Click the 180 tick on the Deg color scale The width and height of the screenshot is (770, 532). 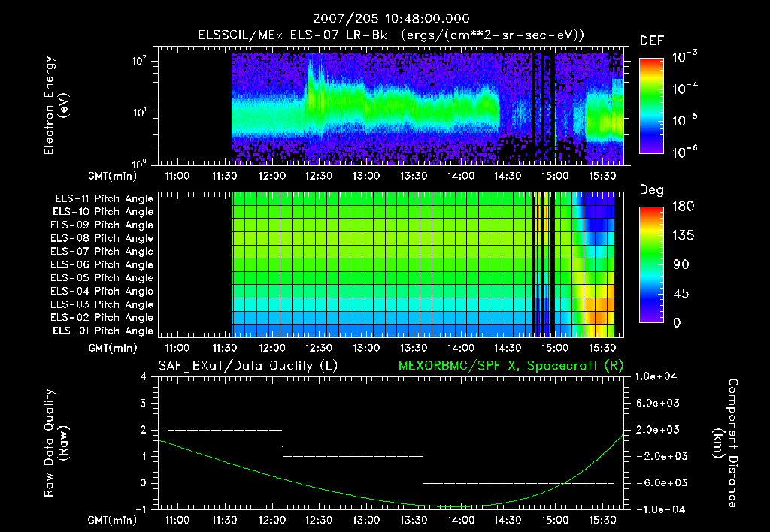(x=683, y=206)
